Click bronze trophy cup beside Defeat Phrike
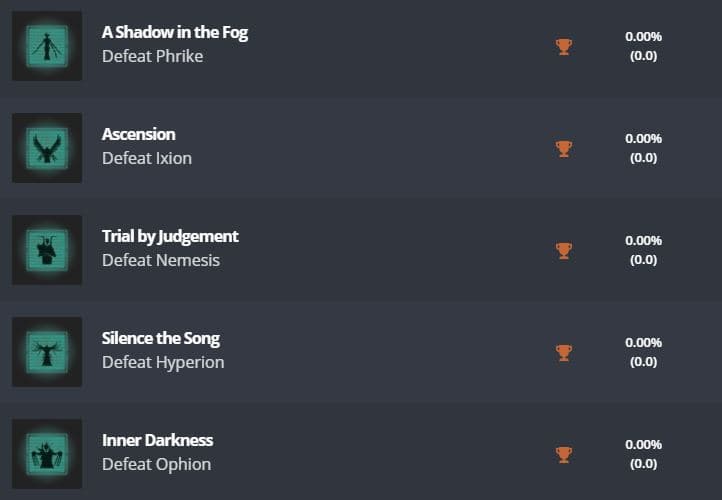The width and height of the screenshot is (722, 500). (564, 46)
